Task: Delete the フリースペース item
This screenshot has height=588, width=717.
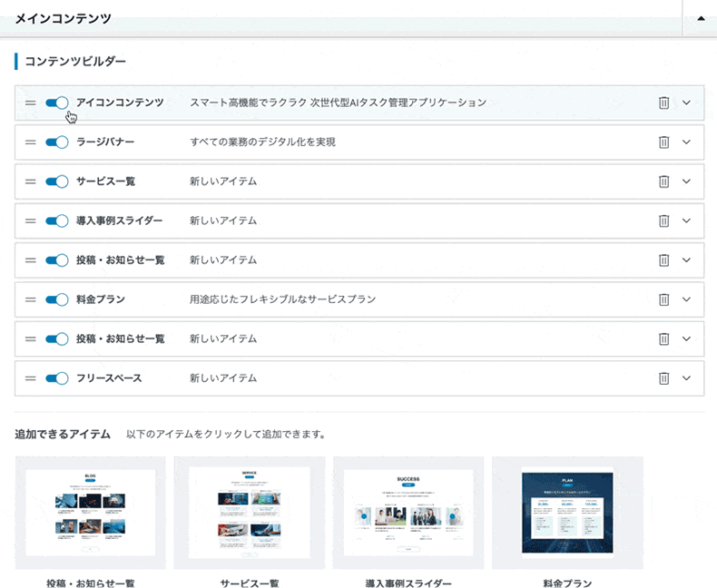Action: 663,377
